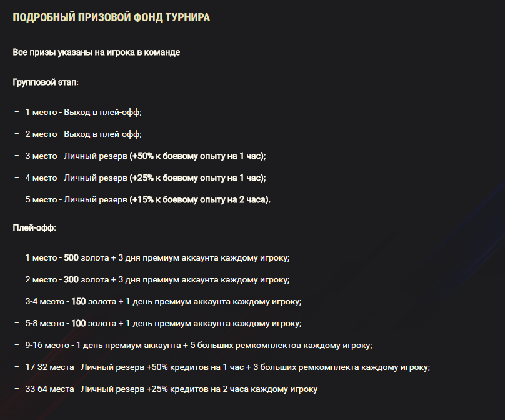
Task: Click the '3 место - Личный резерв' line with +50%
Action: (146, 156)
